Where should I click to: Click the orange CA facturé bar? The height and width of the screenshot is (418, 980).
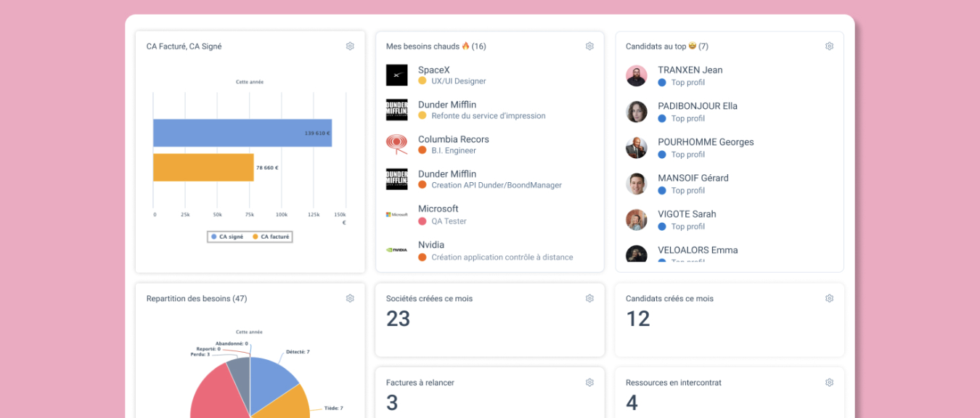pyautogui.click(x=203, y=167)
